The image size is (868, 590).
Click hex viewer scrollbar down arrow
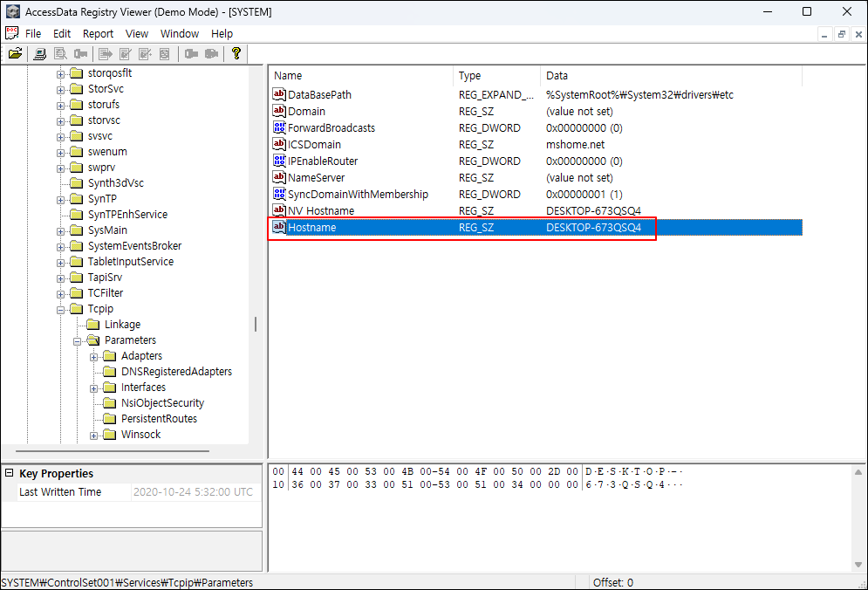858,565
